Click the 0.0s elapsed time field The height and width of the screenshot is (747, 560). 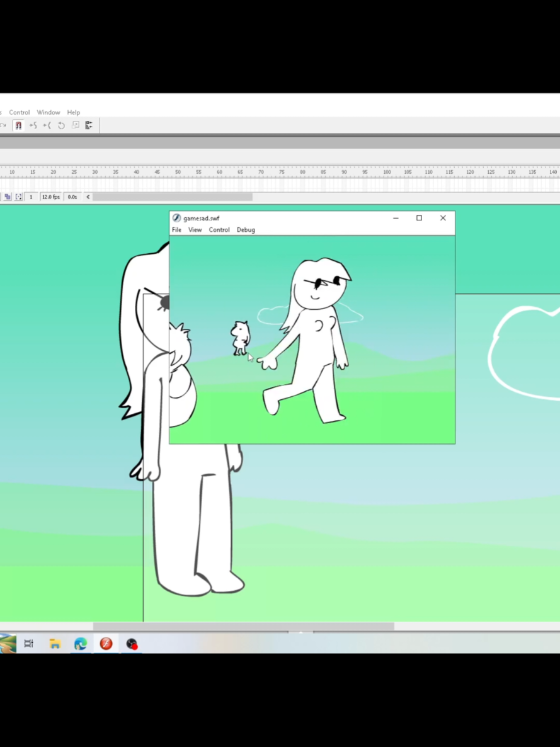click(72, 197)
